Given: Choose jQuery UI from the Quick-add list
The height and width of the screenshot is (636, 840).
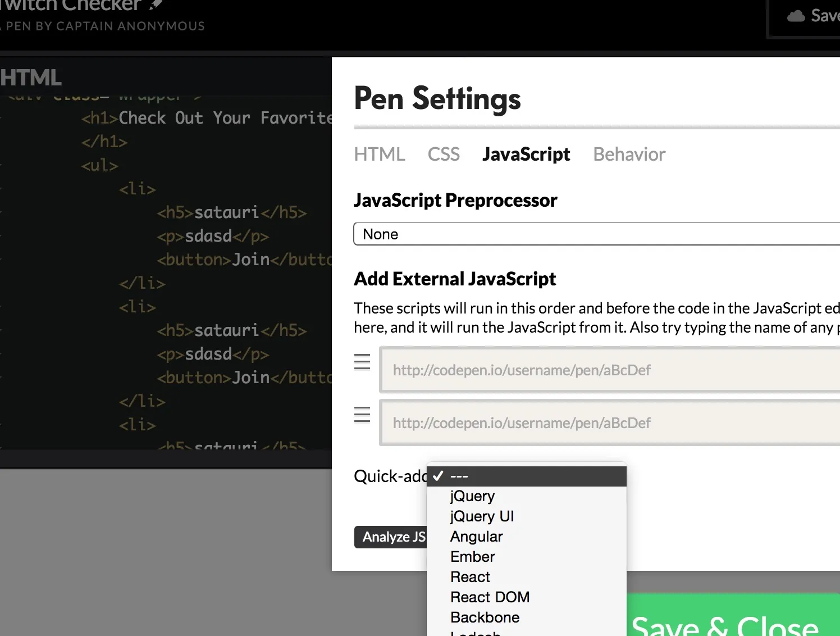Looking at the screenshot, I should 527,516.
